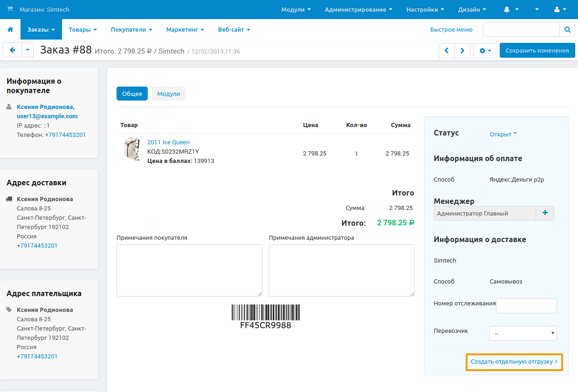Open the 2011 Ice Queen product link
This screenshot has width=578, height=392.
coord(168,142)
